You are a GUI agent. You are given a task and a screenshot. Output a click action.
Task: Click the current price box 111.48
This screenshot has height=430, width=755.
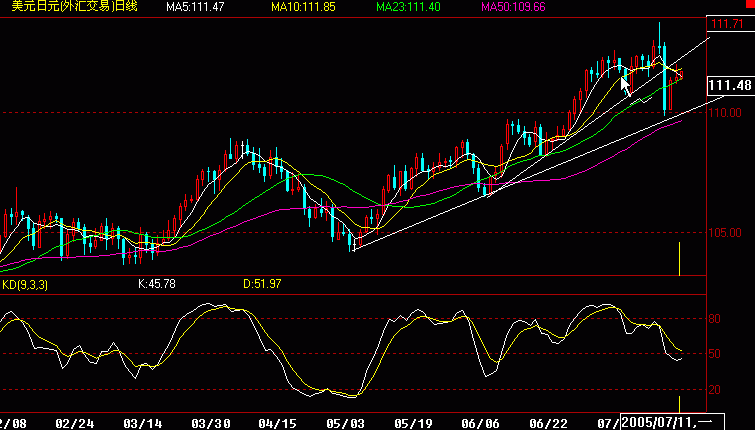(x=730, y=86)
